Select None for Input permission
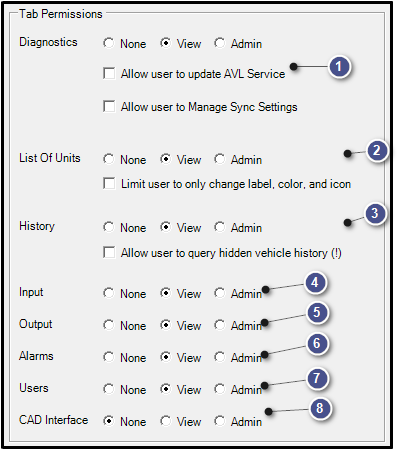Image resolution: width=400 pixels, height=450 pixels. point(109,293)
